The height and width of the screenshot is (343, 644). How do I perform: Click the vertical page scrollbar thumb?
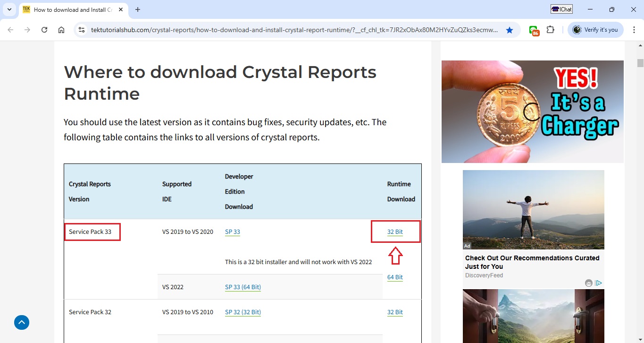coord(640,63)
